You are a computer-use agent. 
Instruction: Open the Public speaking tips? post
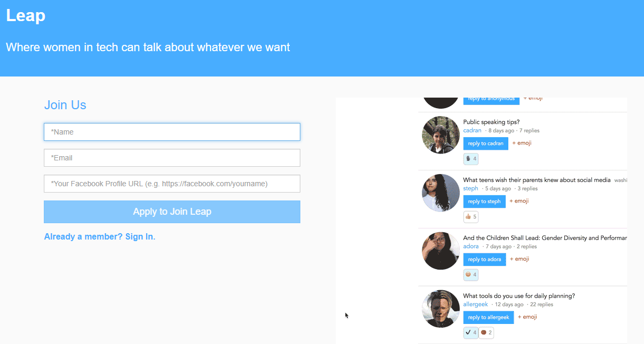(x=491, y=122)
